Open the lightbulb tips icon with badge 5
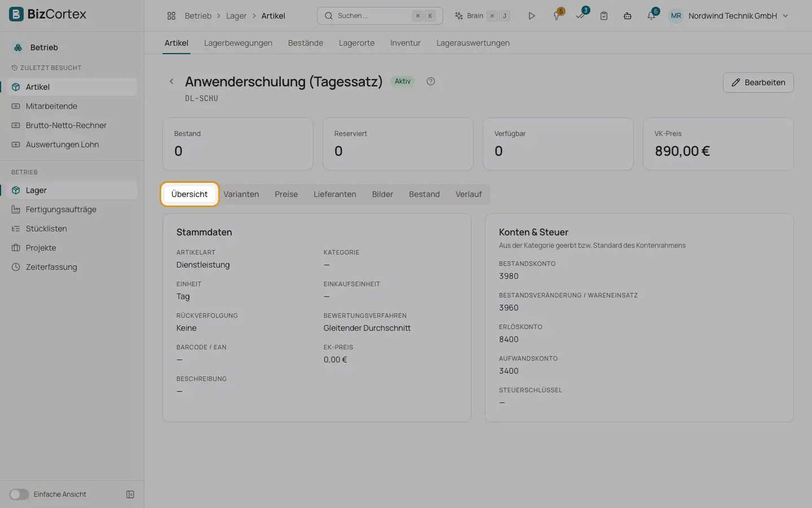812x508 pixels. (x=557, y=16)
